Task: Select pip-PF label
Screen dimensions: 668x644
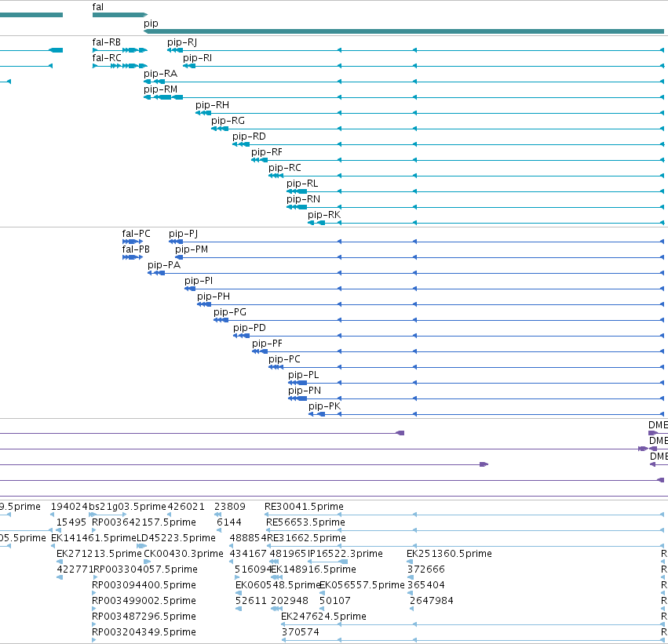Action: tap(267, 344)
